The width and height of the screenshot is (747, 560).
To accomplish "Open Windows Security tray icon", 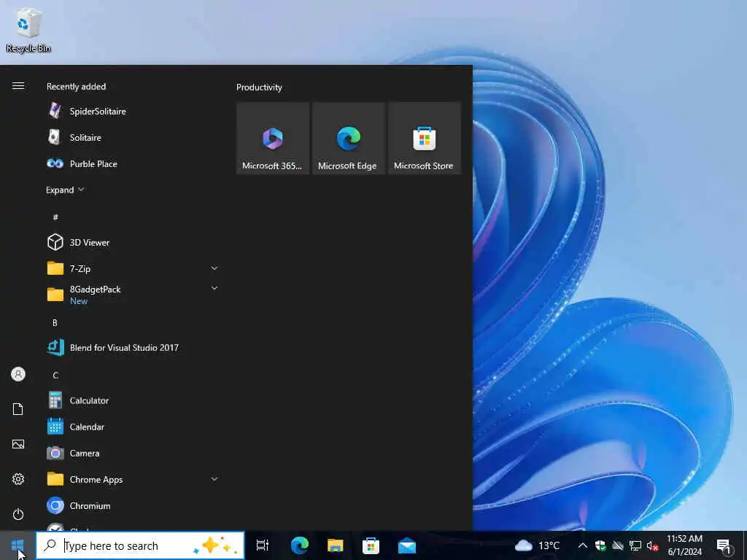I will (600, 545).
